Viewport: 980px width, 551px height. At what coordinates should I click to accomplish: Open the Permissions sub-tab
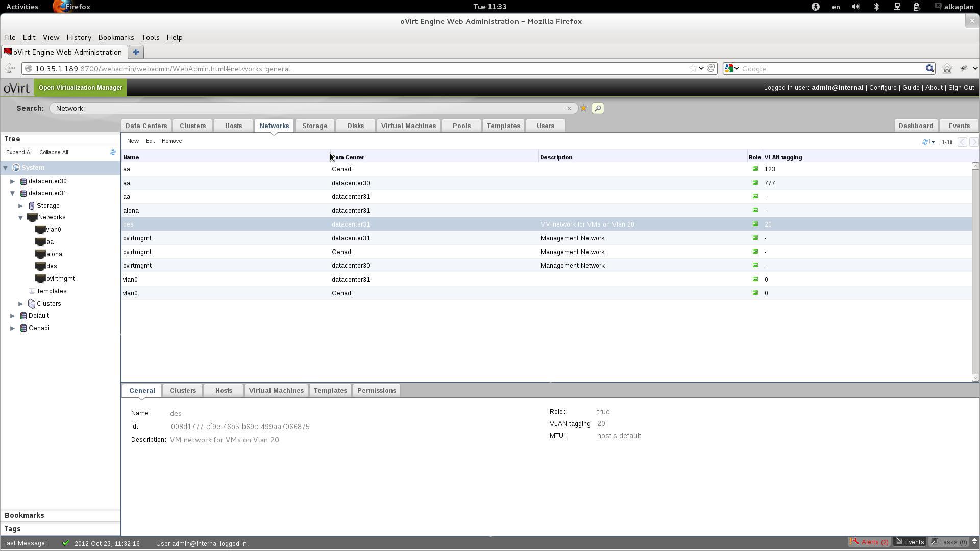pyautogui.click(x=377, y=391)
